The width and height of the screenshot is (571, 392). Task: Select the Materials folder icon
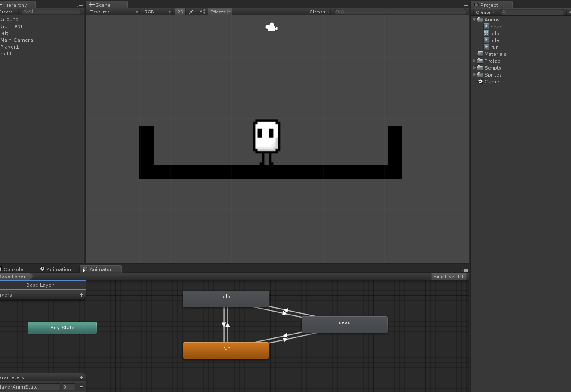coord(480,54)
